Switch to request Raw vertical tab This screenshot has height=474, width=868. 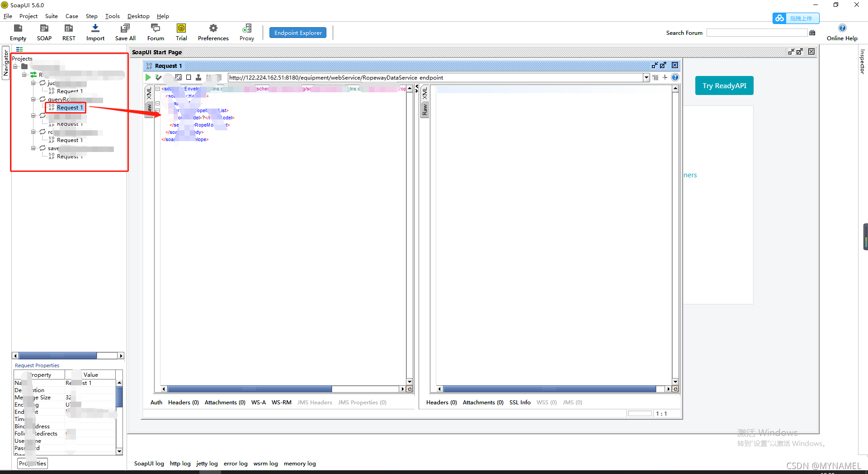pyautogui.click(x=149, y=109)
